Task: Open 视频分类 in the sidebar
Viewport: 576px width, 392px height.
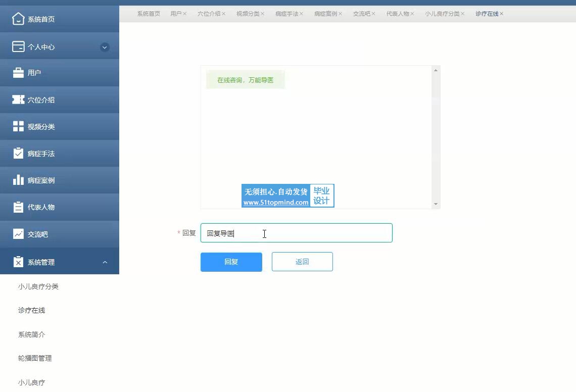Action: point(60,126)
